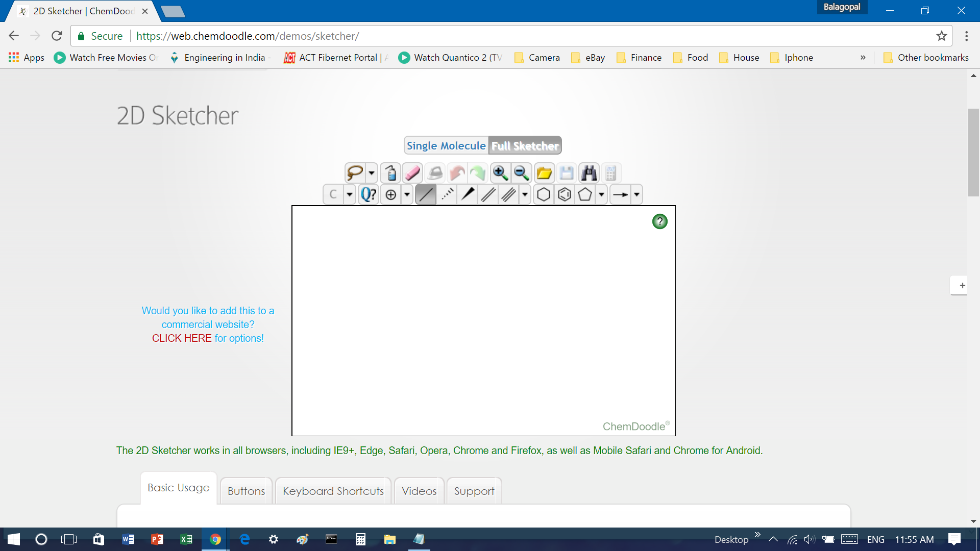This screenshot has height=551, width=980.
Task: Expand the selection tool dropdown
Action: pos(371,173)
